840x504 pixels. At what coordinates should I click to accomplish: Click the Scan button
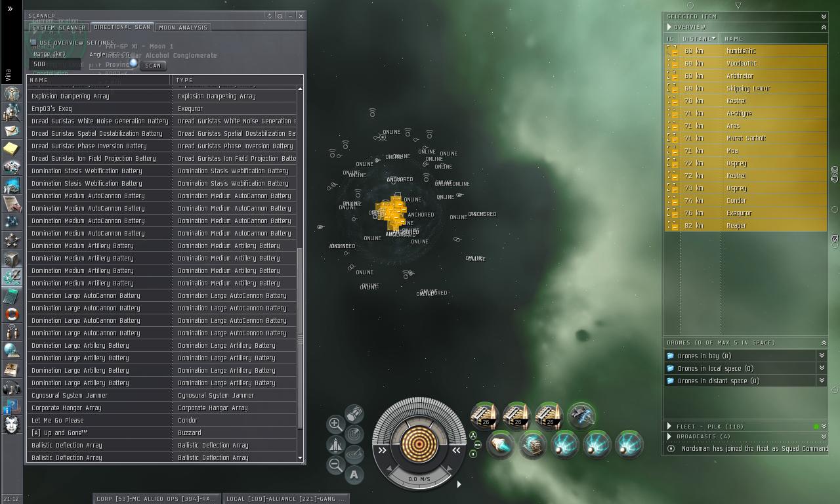click(153, 66)
